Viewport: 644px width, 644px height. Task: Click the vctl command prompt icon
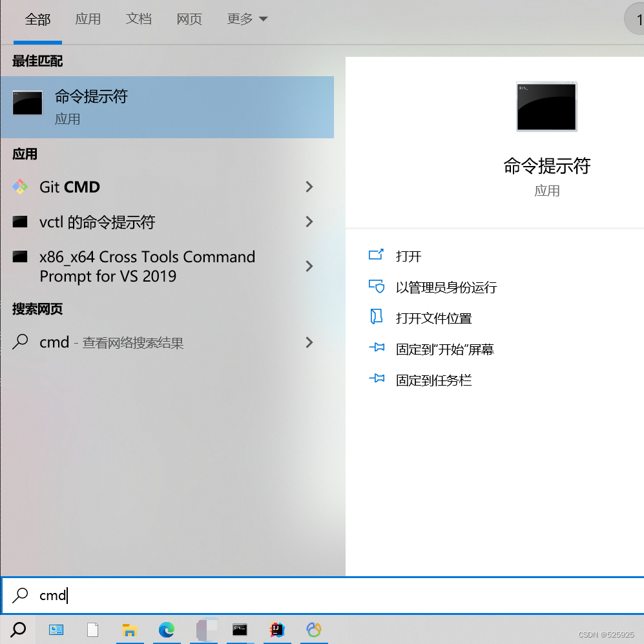[x=20, y=222]
